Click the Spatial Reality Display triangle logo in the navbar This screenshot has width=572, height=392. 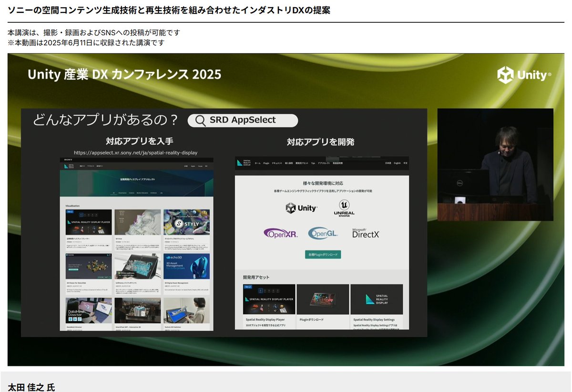pyautogui.click(x=239, y=163)
